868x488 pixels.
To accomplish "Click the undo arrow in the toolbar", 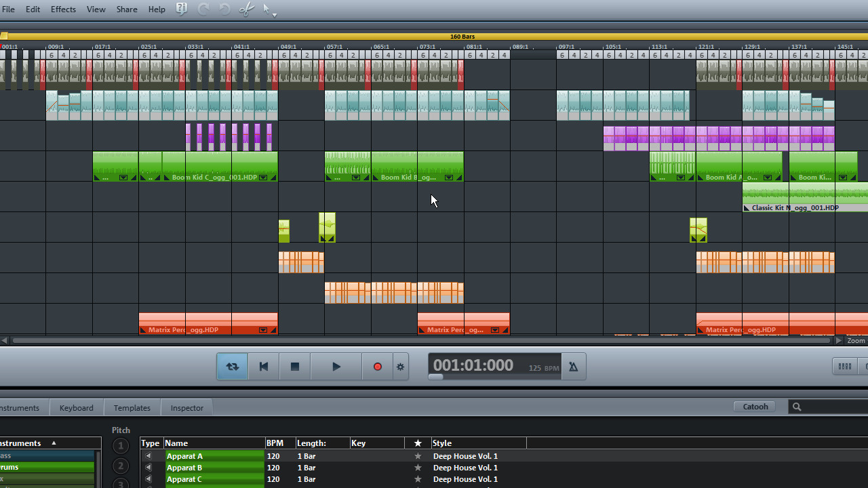I will (203, 9).
